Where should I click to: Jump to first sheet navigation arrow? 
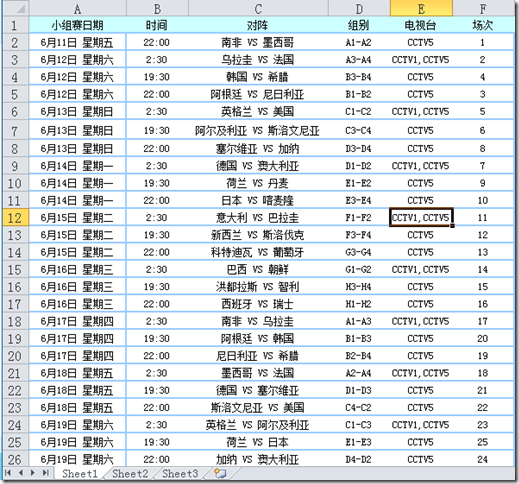coord(8,473)
